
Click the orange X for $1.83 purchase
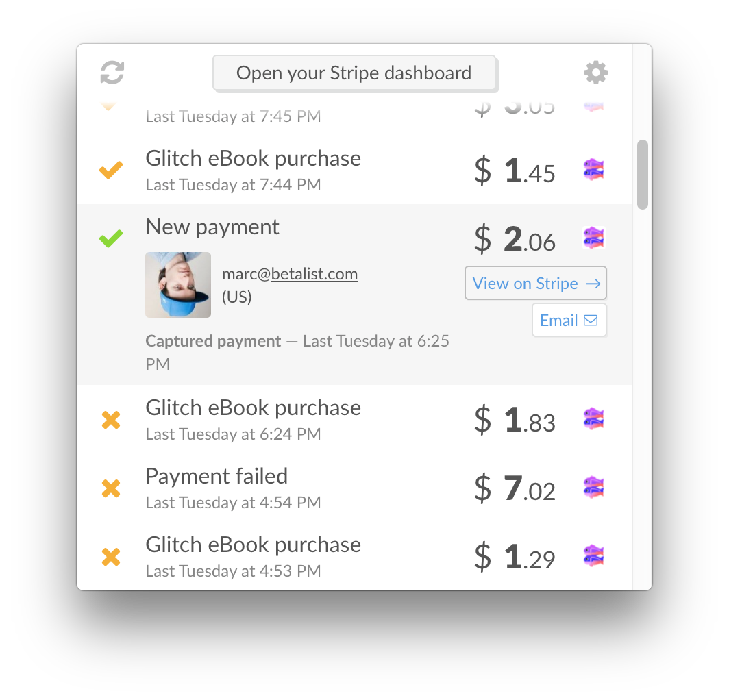tap(111, 419)
